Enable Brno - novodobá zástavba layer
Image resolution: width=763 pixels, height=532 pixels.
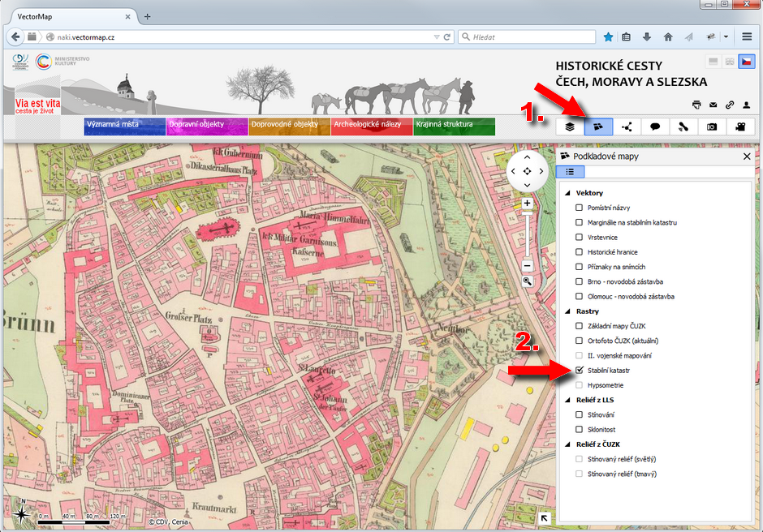pos(579,281)
